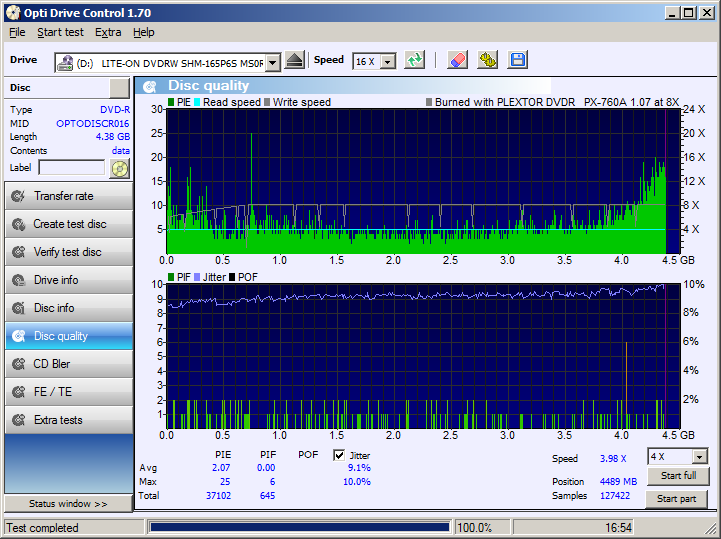Viewport: 721px width, 539px height.
Task: Open the Help menu
Action: coord(143,32)
